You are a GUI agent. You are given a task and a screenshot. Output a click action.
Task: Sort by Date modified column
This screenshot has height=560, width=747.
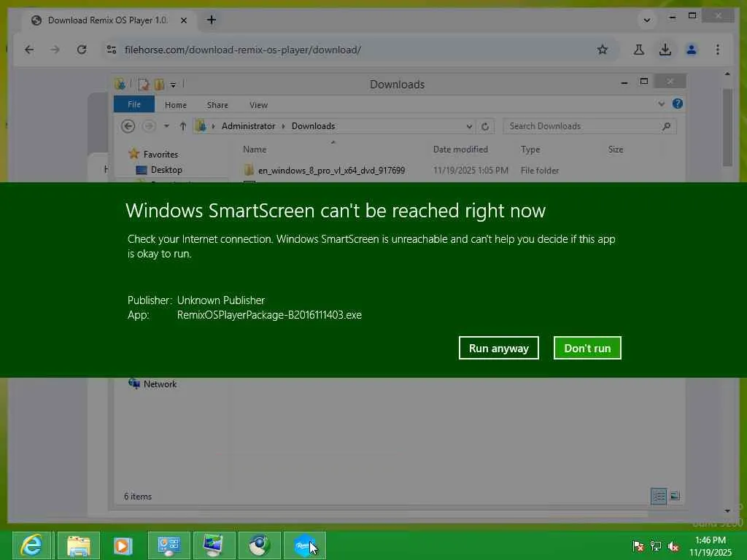tap(460, 149)
